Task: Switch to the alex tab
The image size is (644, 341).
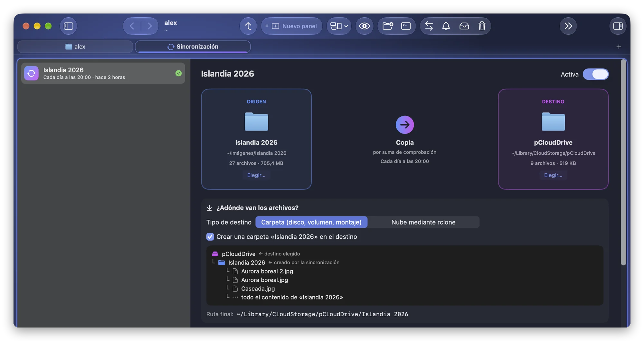Action: pos(75,47)
